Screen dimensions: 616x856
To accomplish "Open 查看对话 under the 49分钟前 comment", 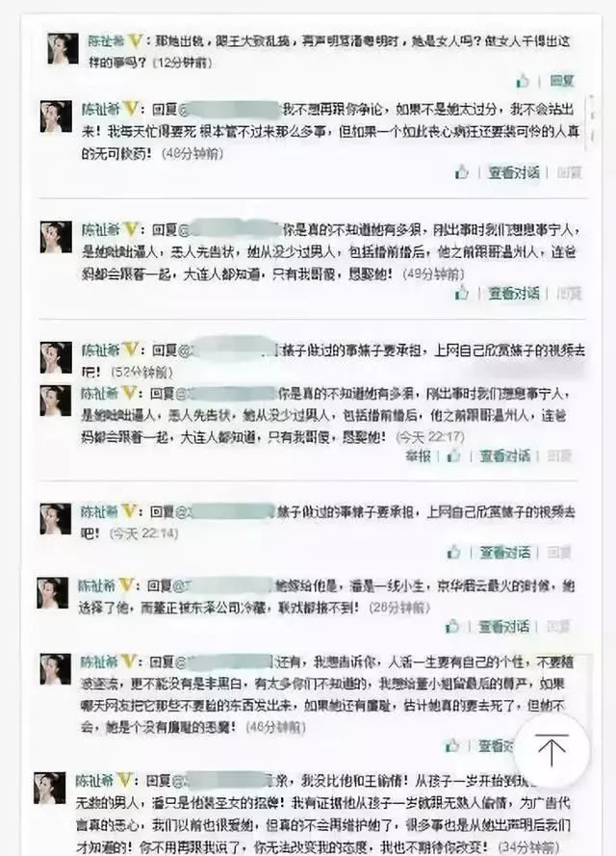I will pyautogui.click(x=513, y=293).
